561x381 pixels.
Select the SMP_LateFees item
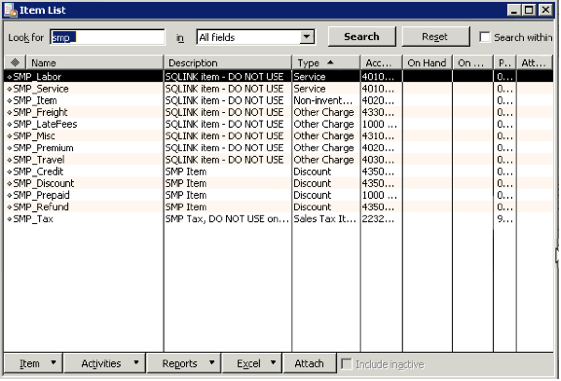[x=45, y=124]
